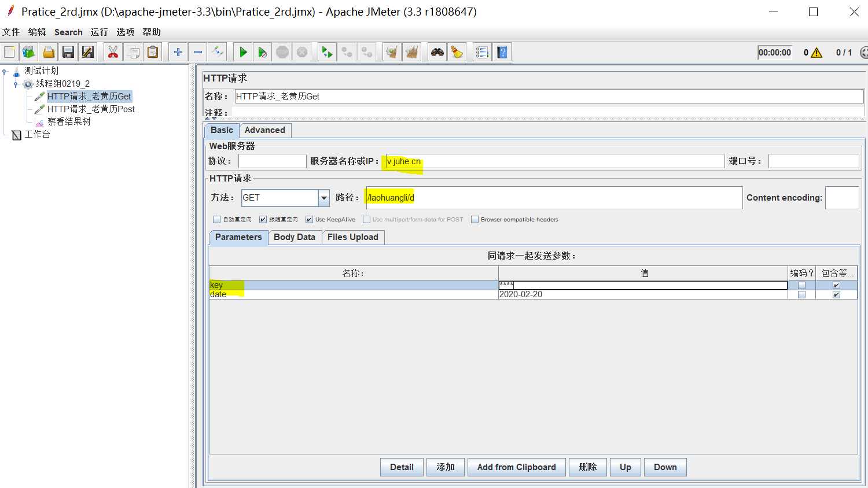868x488 pixels.
Task: Save the test plan with floppy icon
Action: [68, 52]
